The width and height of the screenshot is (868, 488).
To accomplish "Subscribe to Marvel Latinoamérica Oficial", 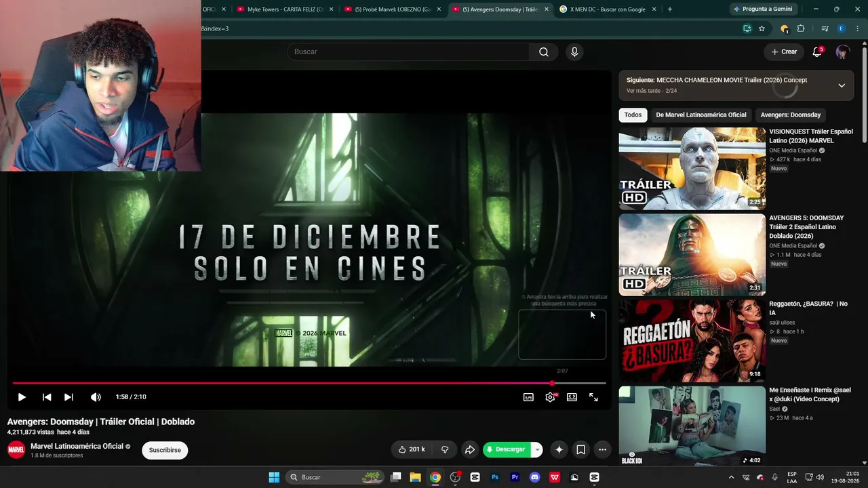I will click(165, 450).
